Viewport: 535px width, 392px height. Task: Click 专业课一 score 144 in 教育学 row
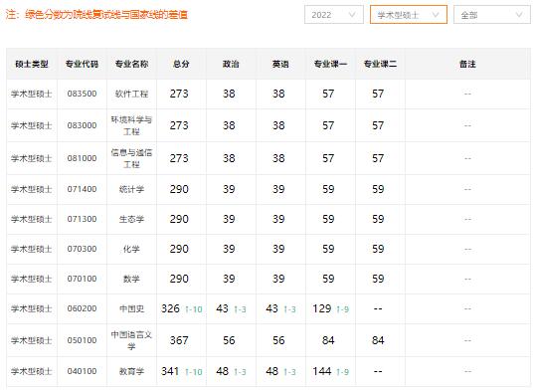click(x=322, y=371)
